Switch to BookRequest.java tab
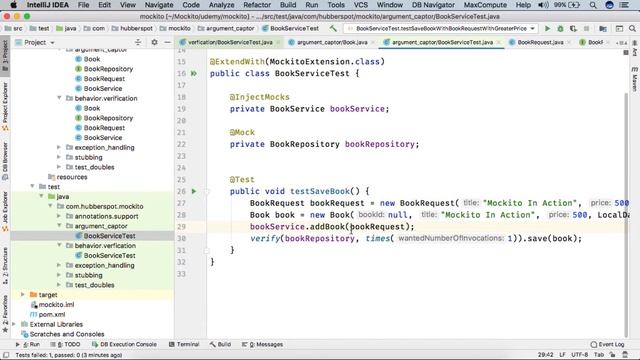The image size is (640, 360). tap(540, 42)
